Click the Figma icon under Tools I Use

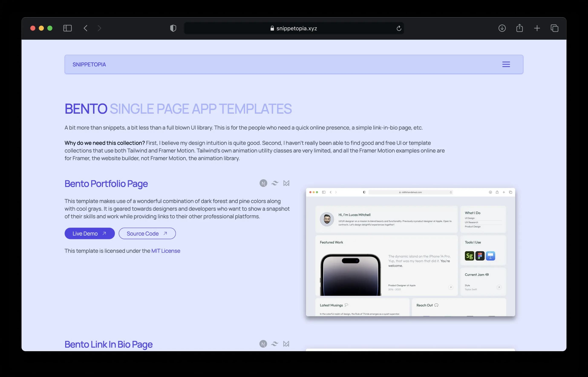pyautogui.click(x=480, y=256)
